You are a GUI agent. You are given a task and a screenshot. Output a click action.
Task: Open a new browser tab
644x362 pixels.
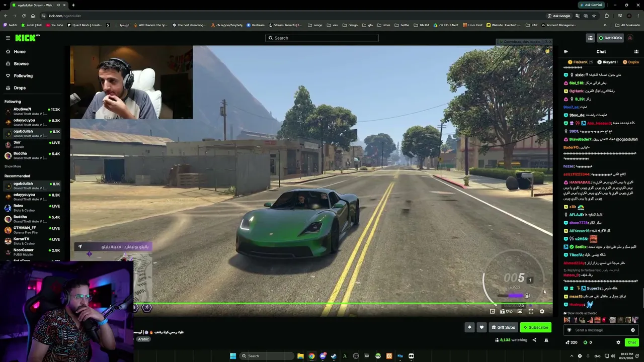(73, 5)
